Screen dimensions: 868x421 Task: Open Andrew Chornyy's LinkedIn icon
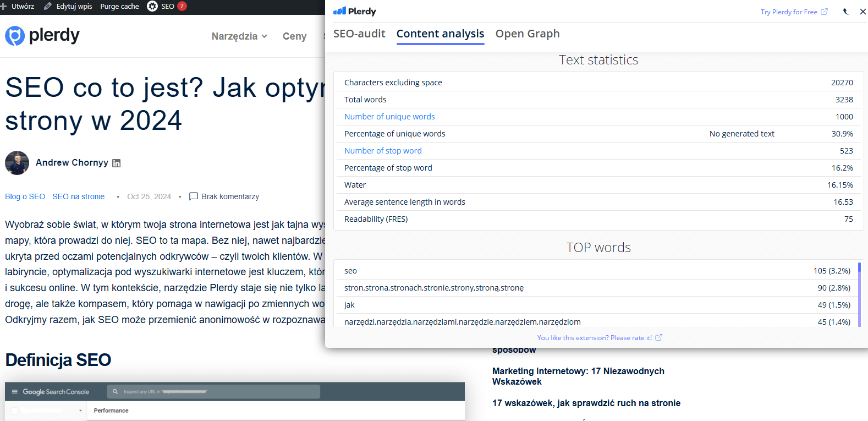(116, 163)
